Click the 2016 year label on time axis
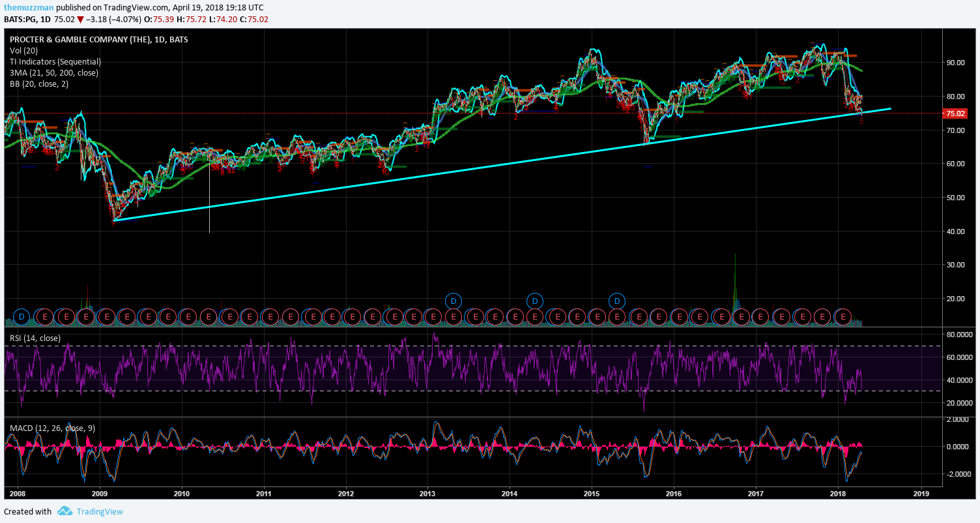980x523 pixels. [x=674, y=495]
